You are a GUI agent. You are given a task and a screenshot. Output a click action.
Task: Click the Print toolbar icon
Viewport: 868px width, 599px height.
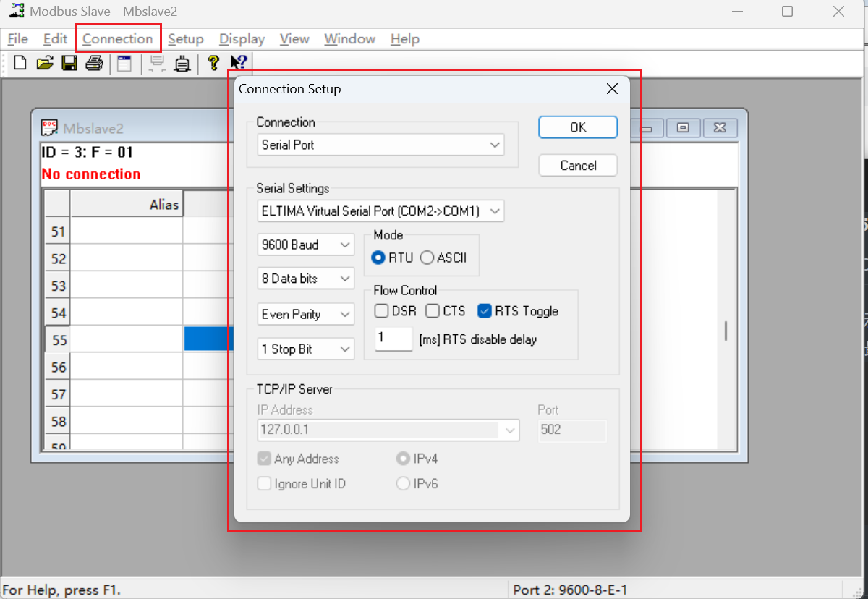pyautogui.click(x=94, y=64)
